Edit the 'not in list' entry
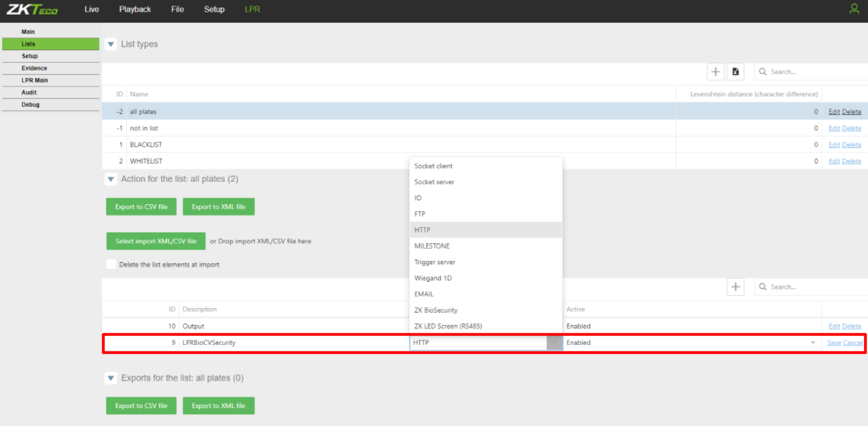Screen dimensions: 868x426 [x=834, y=128]
